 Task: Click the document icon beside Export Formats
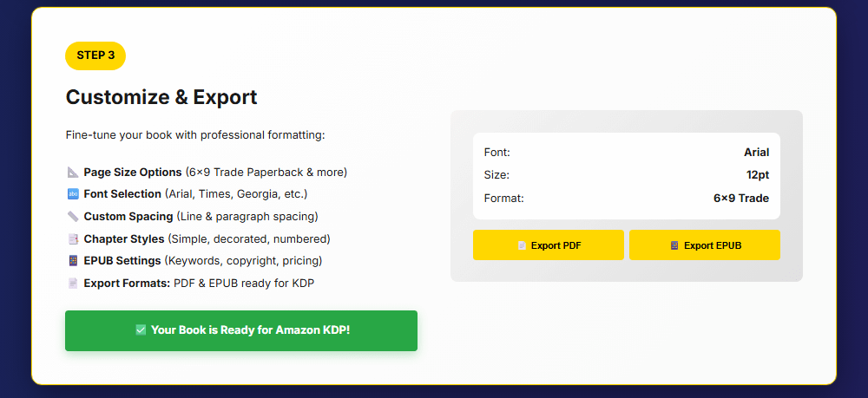73,284
